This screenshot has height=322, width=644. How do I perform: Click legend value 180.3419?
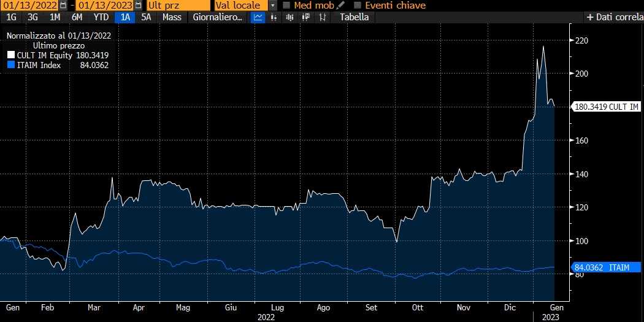click(x=93, y=55)
